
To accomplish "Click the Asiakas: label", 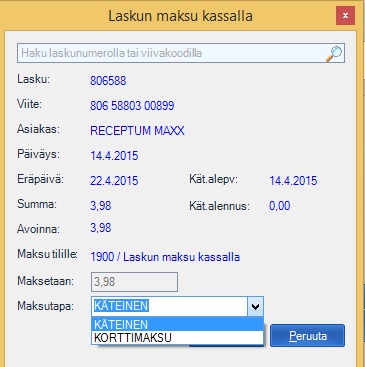I will click(x=38, y=129).
